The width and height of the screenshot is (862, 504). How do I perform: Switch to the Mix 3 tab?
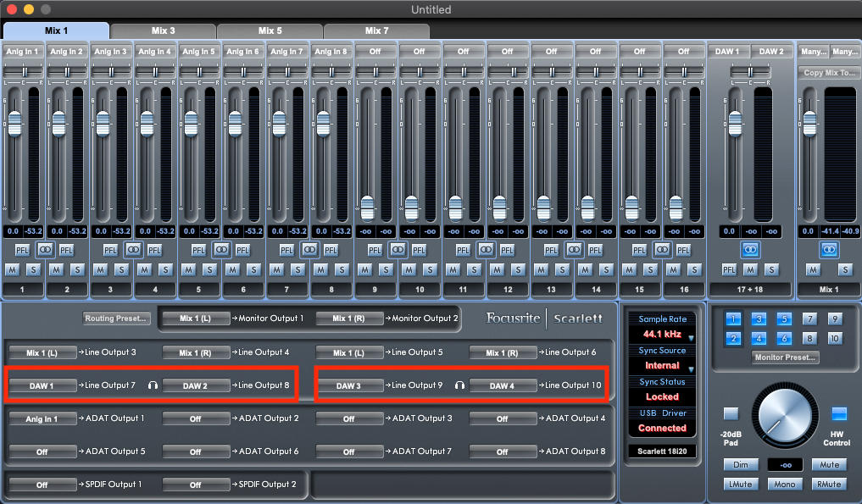point(162,30)
